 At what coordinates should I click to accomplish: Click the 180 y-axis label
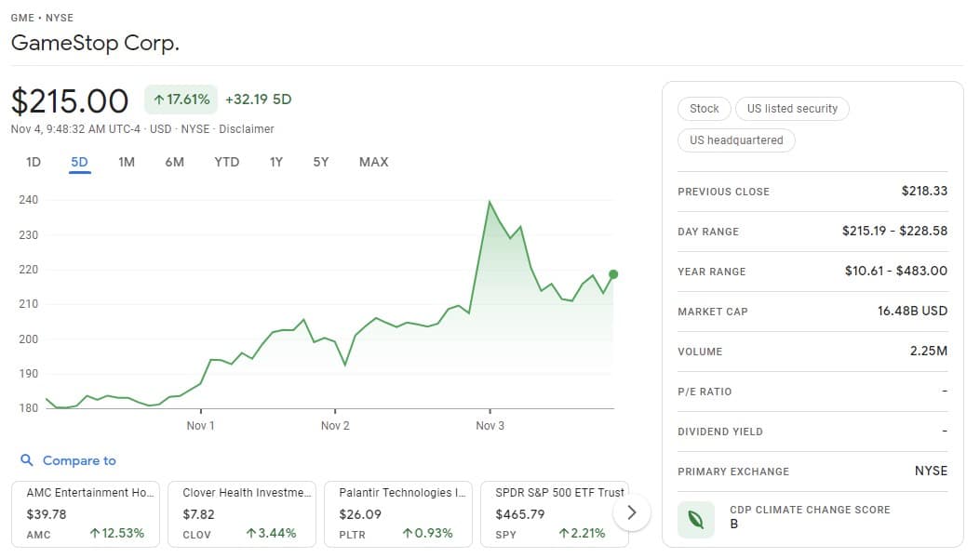click(28, 408)
